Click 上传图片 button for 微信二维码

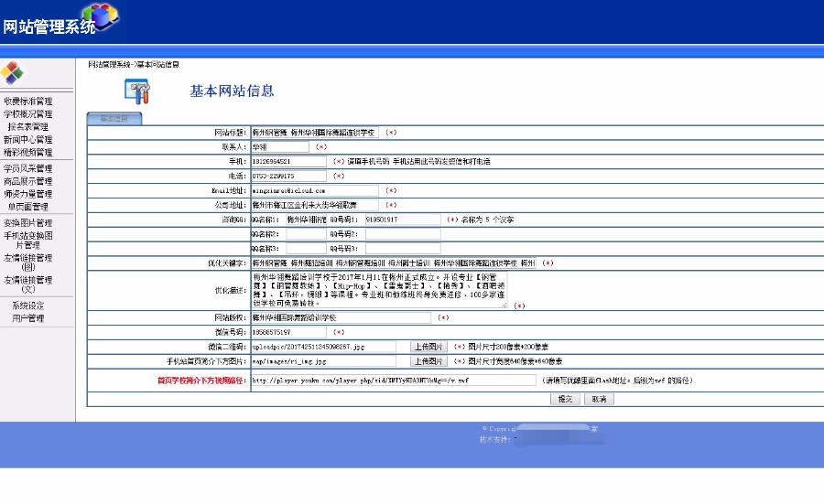pyautogui.click(x=428, y=347)
